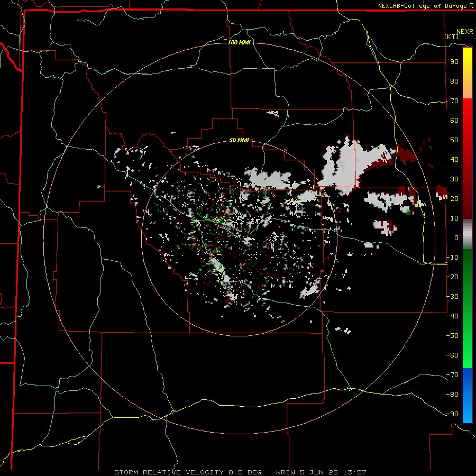This screenshot has height=476, width=476.
Task: Select the positive 90 value on the velocity scale
Action: point(454,62)
